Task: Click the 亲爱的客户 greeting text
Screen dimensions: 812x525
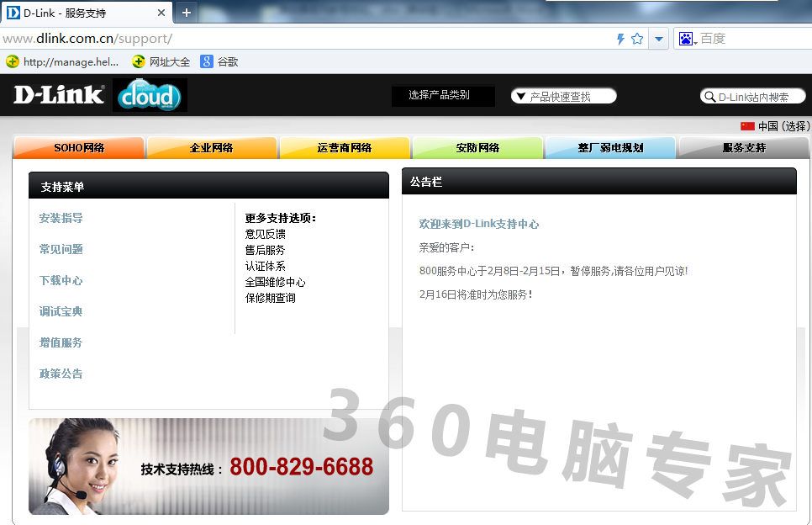Action: (446, 247)
